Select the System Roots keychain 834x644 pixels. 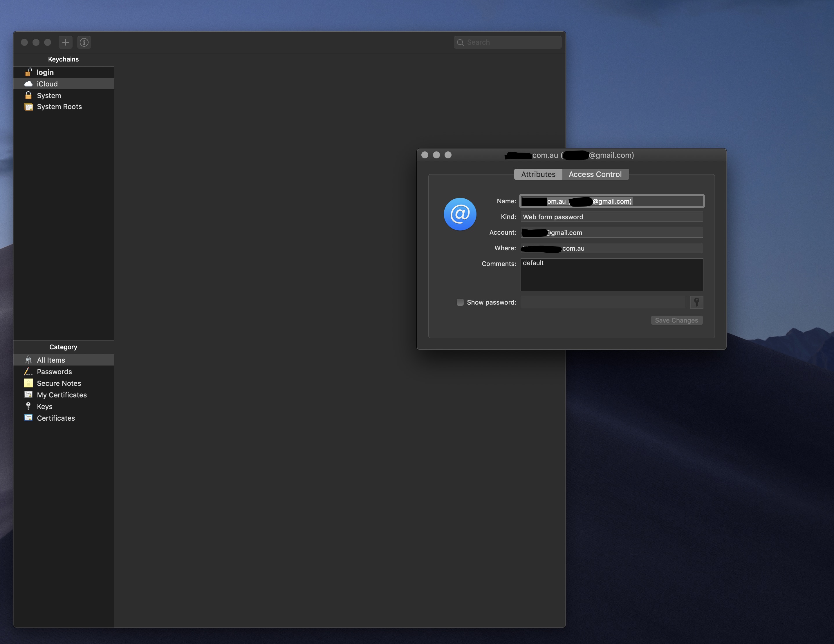point(59,107)
